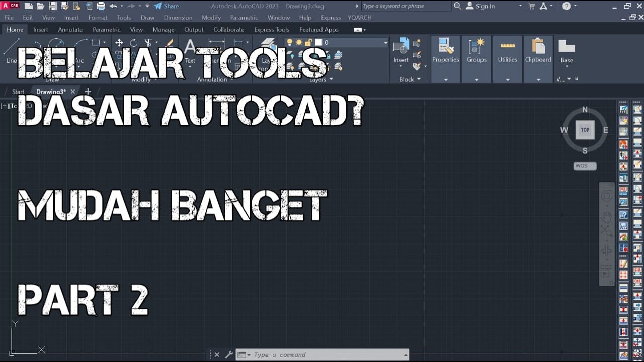Select the Trim scissors tool

pyautogui.click(x=148, y=43)
